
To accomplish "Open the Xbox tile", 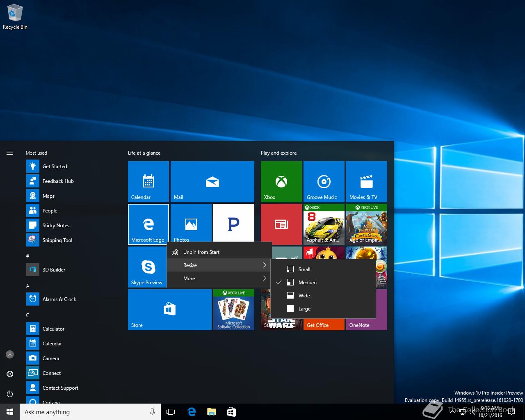I will pyautogui.click(x=281, y=182).
